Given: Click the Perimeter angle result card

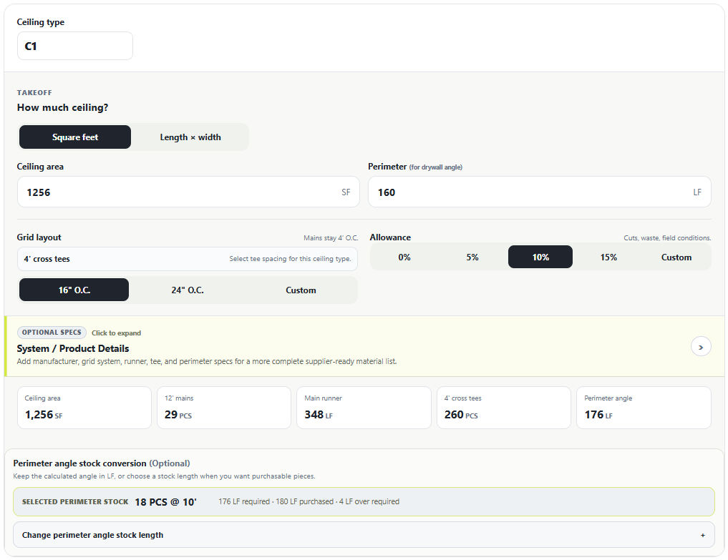Looking at the screenshot, I should (x=644, y=408).
